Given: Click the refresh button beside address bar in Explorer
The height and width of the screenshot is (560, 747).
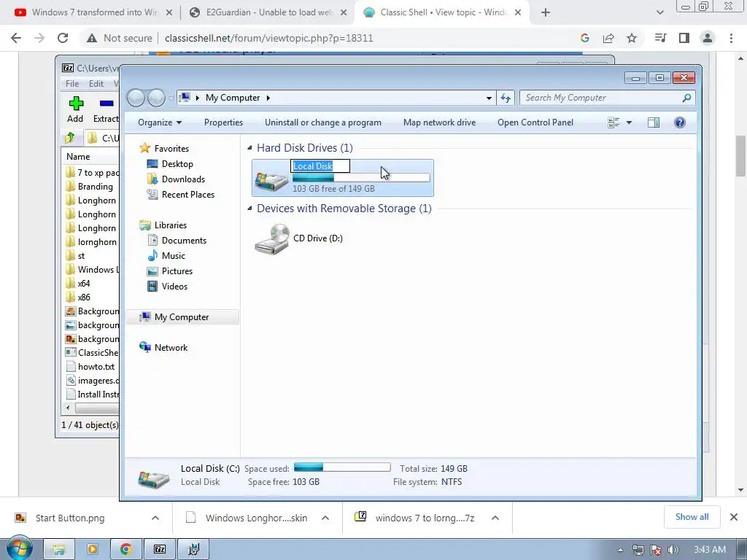Looking at the screenshot, I should tap(506, 98).
